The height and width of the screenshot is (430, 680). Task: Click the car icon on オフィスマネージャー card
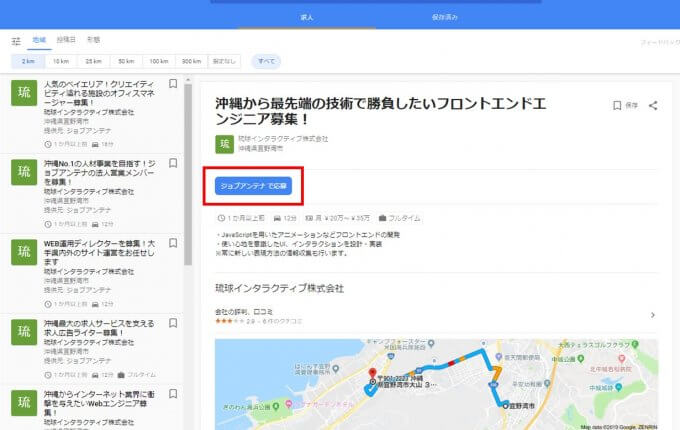pos(95,144)
